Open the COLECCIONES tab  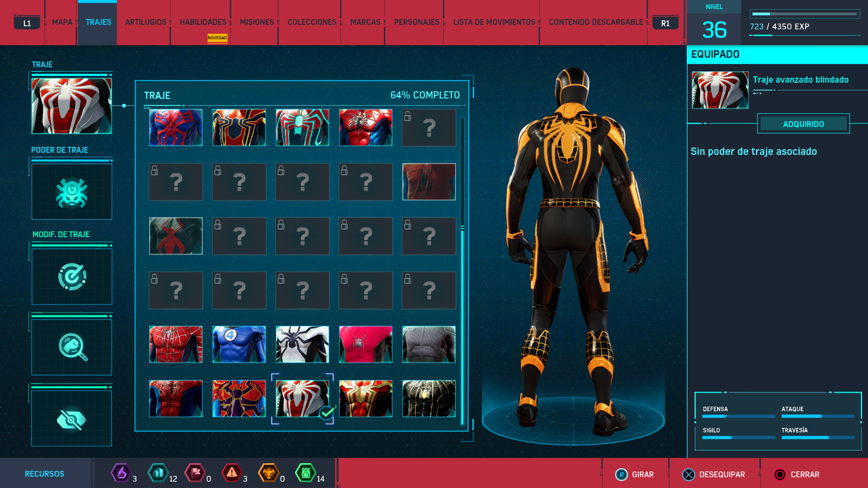click(312, 22)
